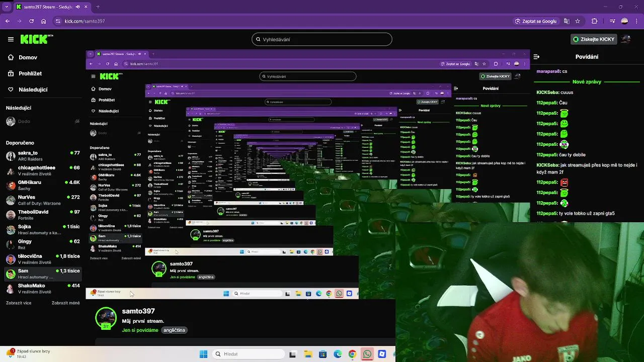The width and height of the screenshot is (644, 362).
Task: Toggle notifications icon next to Dodo
Action: pyautogui.click(x=77, y=121)
